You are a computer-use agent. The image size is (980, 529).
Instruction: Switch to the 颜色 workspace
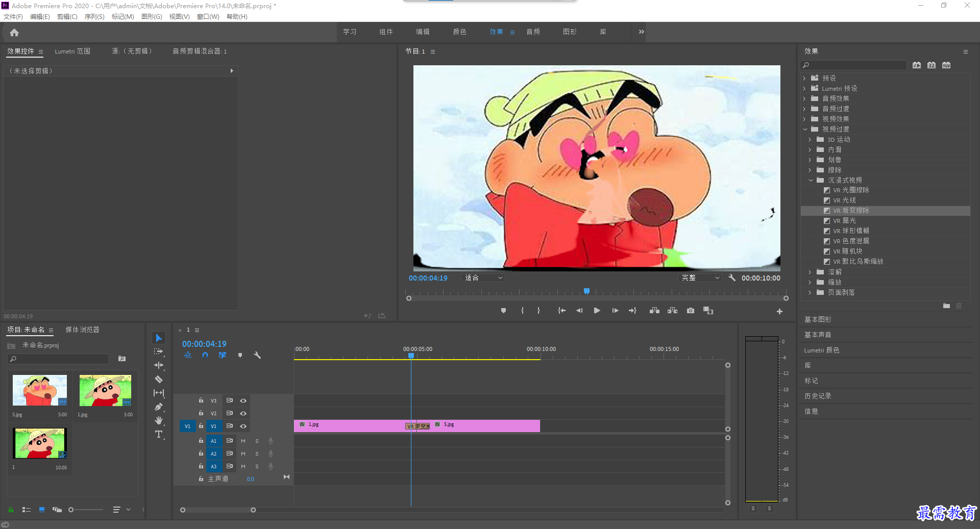click(x=459, y=32)
